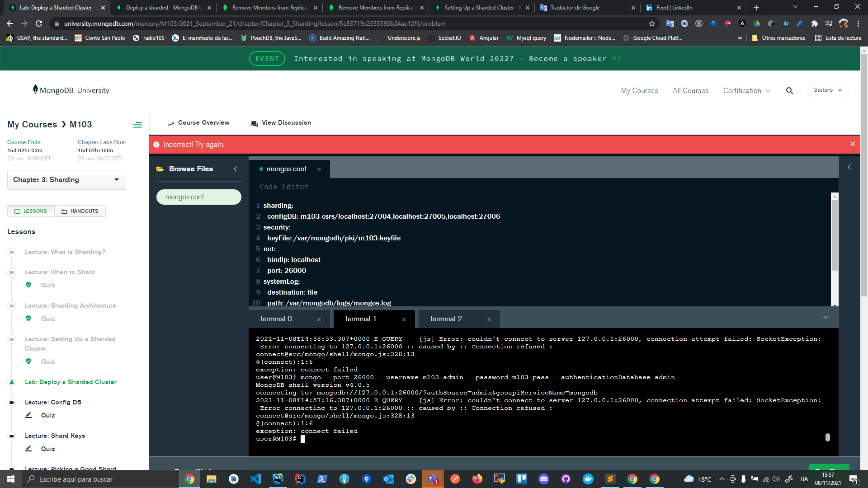Expand the Certification dropdown

746,90
